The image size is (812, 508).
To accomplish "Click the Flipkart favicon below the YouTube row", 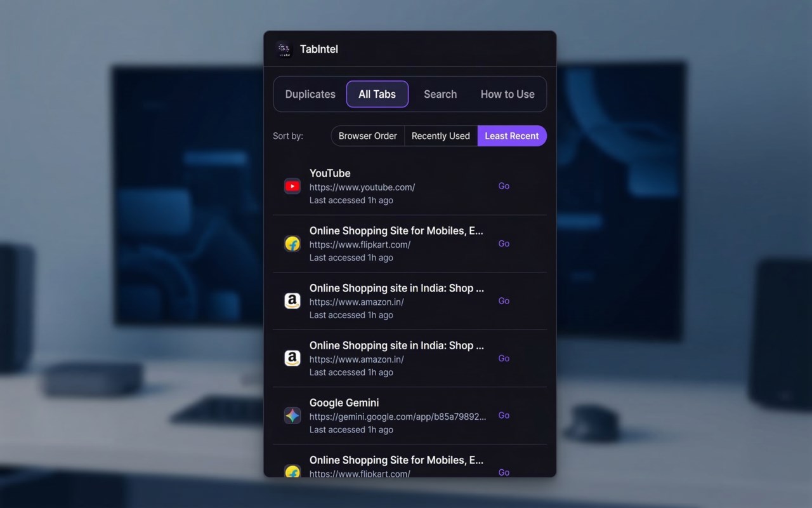I will [x=292, y=244].
